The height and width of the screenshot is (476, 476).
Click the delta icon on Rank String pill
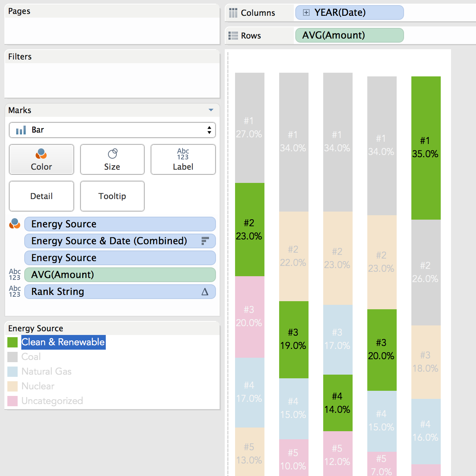[205, 292]
